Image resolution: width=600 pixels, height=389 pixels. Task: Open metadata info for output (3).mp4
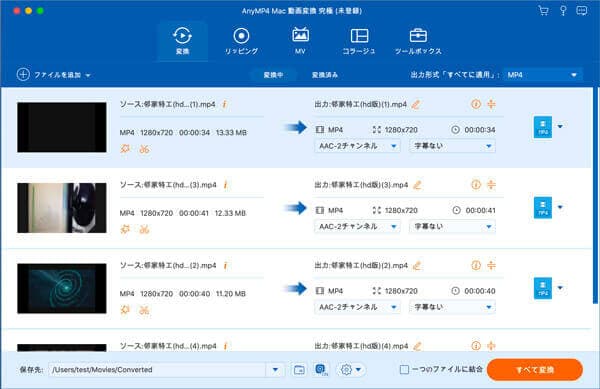(x=476, y=185)
